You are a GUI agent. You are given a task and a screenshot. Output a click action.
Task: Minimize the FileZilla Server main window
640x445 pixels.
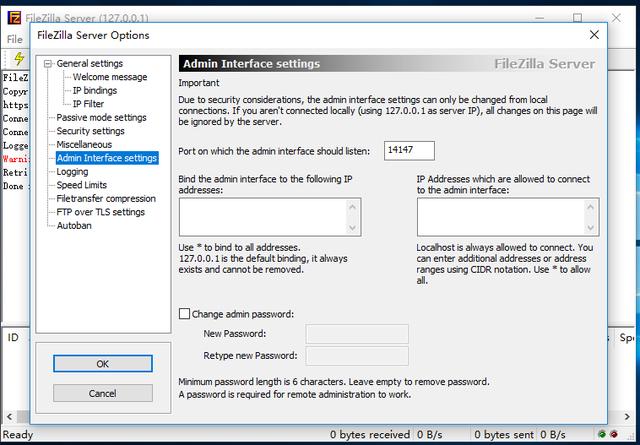(x=540, y=18)
